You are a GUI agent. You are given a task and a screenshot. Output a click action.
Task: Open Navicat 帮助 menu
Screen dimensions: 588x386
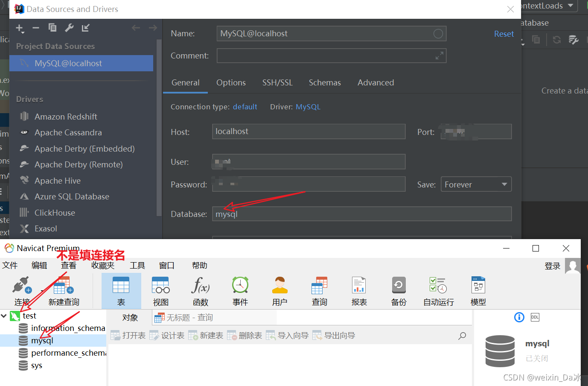coord(200,266)
